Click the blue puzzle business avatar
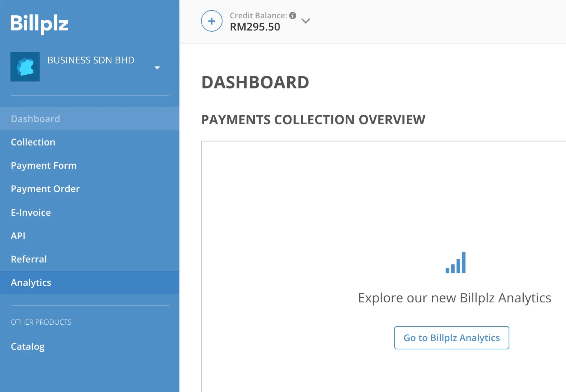Screen dimensions: 566x392 pyautogui.click(x=25, y=67)
